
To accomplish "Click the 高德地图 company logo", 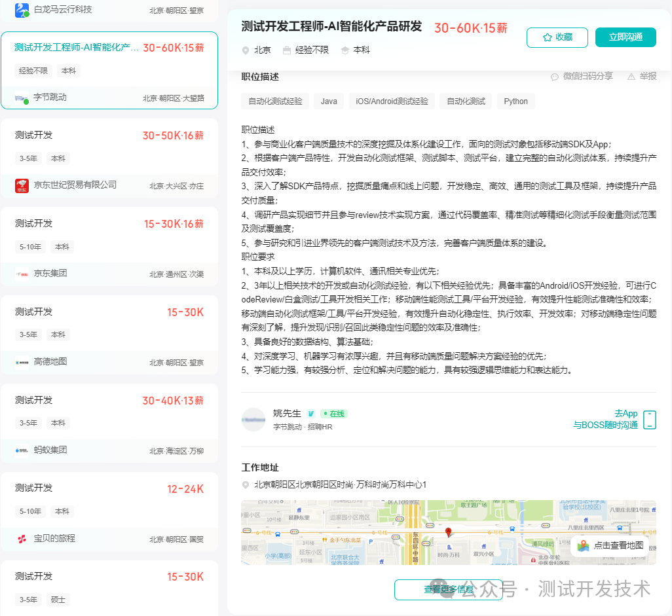I will [x=22, y=362].
